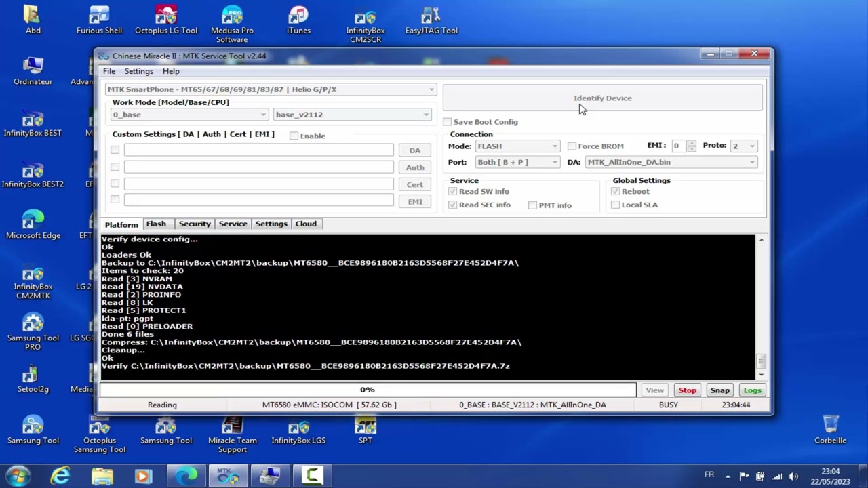
Task: Toggle the Save Boot Config checkbox
Action: click(447, 122)
